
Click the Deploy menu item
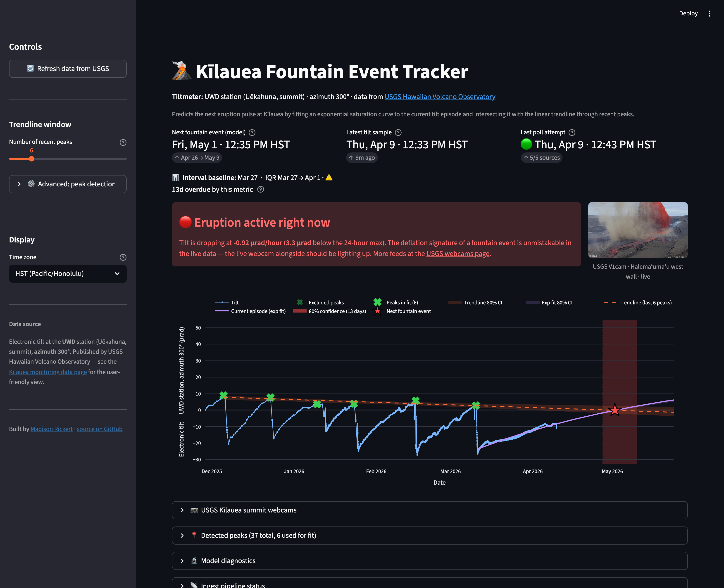pos(688,13)
